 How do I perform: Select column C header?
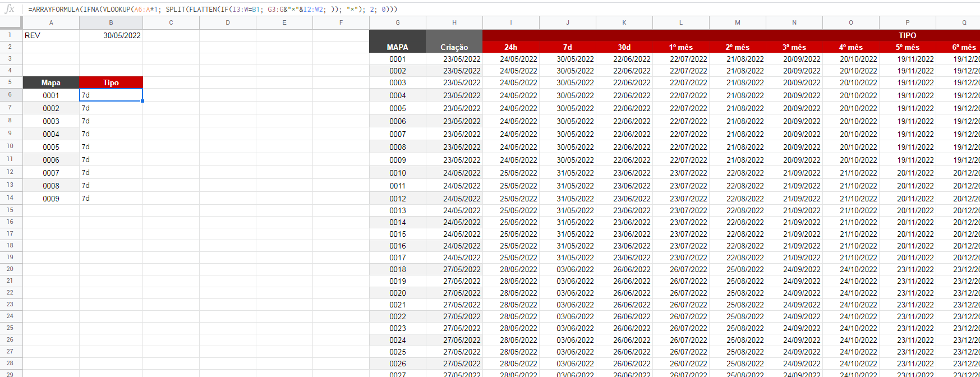coord(171,22)
